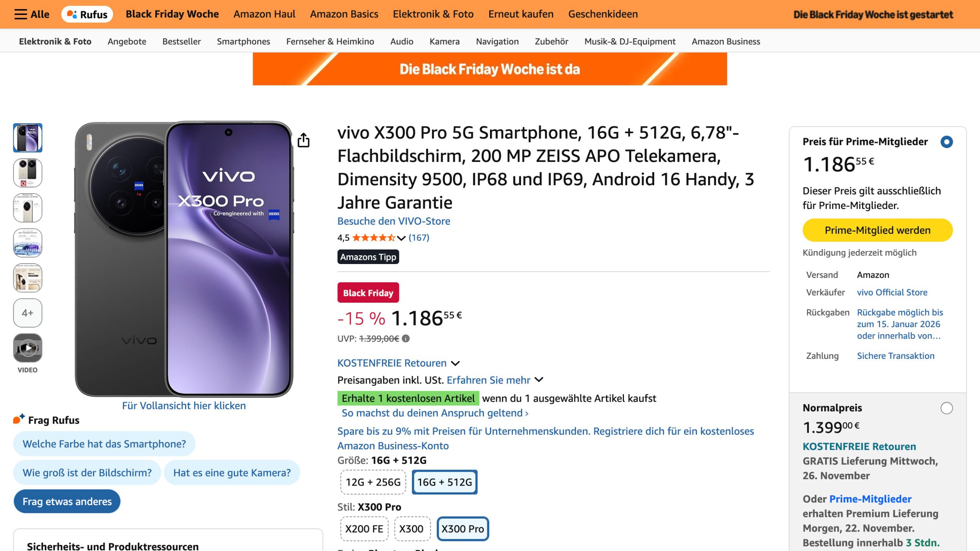The height and width of the screenshot is (551, 980).
Task: Choose the 12G + 256G size option
Action: [x=373, y=482]
